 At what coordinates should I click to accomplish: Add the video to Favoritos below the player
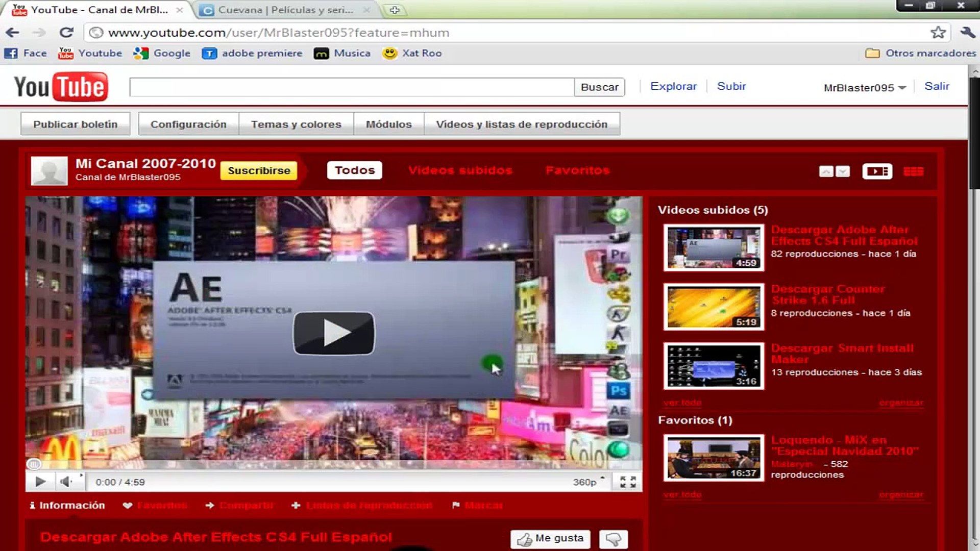point(156,505)
